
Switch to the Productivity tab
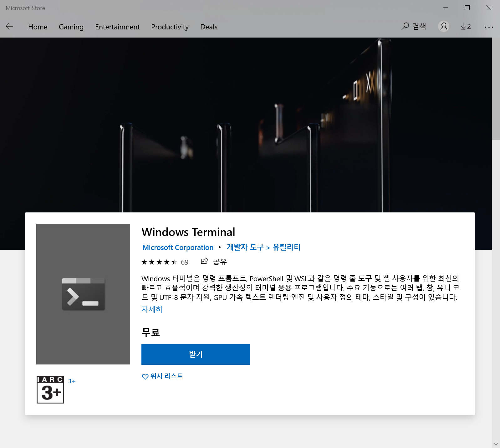[170, 27]
